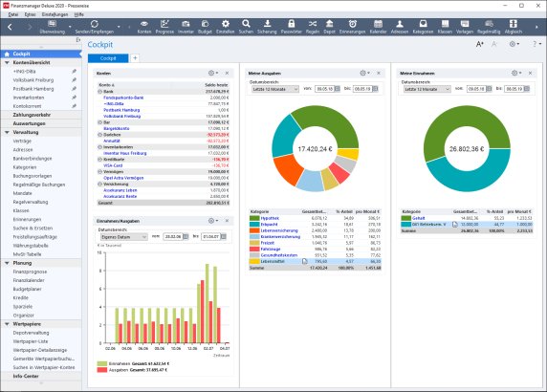Toggle pin next to Volksbank Freiburg

click(x=74, y=80)
